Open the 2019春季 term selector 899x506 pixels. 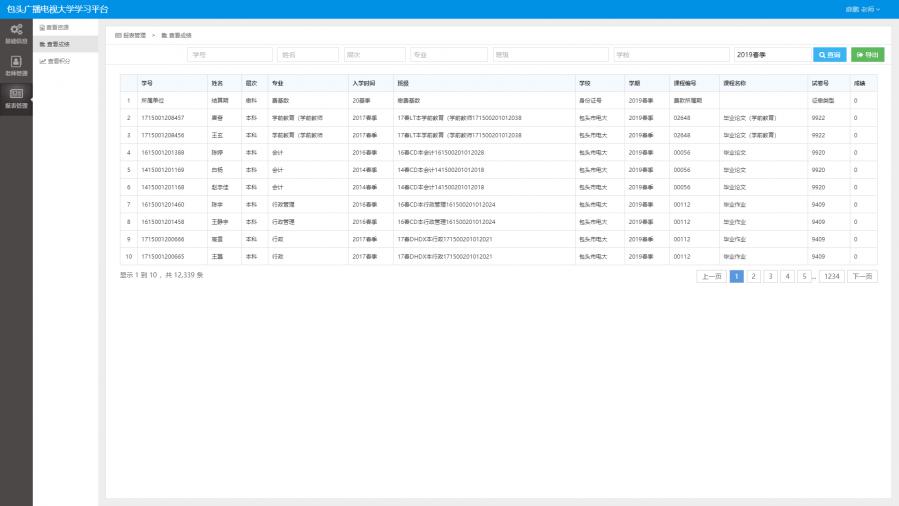[771, 55]
